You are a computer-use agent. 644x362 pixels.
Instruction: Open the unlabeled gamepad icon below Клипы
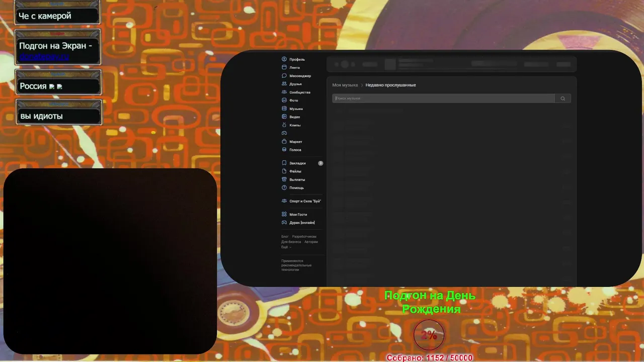tap(284, 133)
